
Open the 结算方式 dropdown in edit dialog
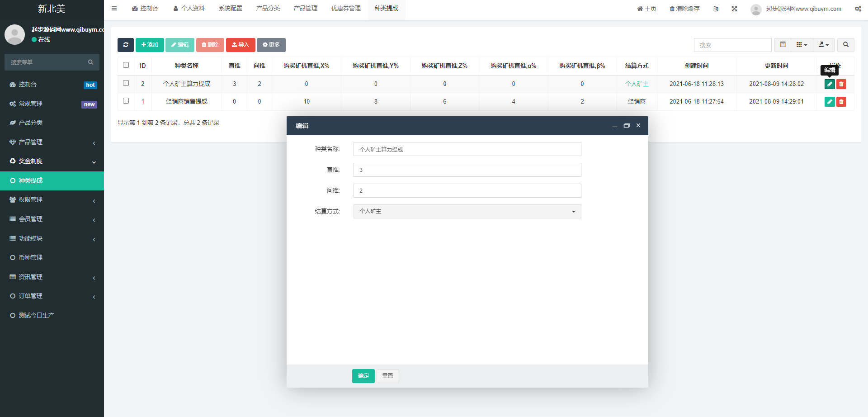coord(467,211)
